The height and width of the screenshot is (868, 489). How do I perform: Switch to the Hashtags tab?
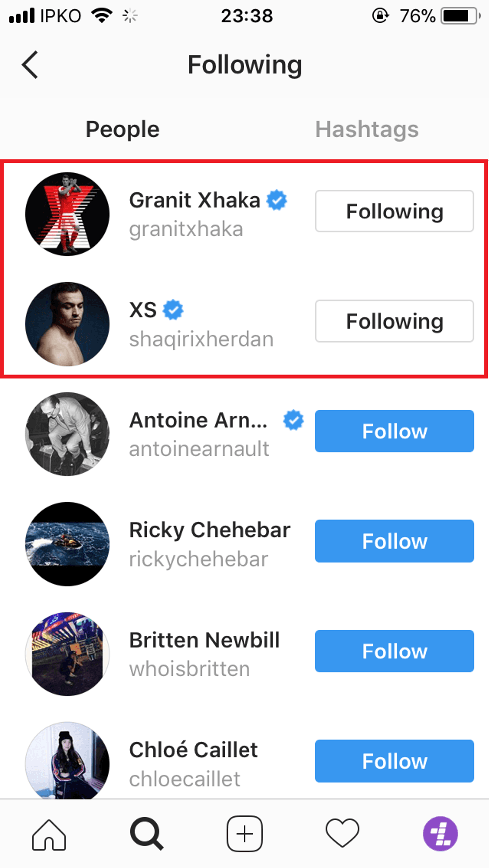click(367, 129)
